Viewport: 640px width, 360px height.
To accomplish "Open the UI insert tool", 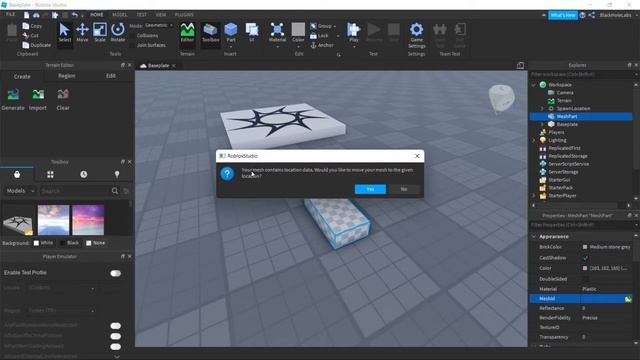I will coord(252,33).
